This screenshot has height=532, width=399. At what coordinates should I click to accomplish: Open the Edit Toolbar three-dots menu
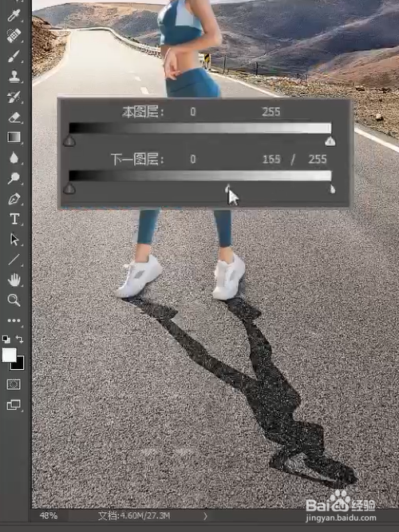[14, 320]
